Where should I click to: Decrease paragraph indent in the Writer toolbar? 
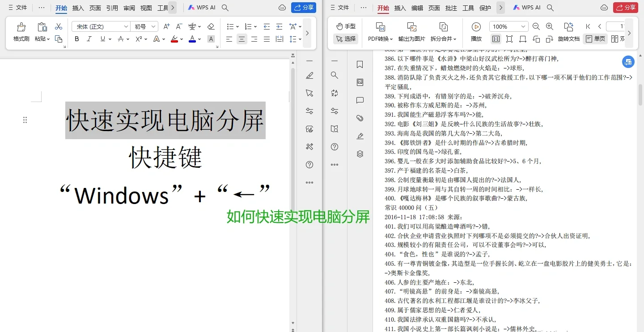267,26
